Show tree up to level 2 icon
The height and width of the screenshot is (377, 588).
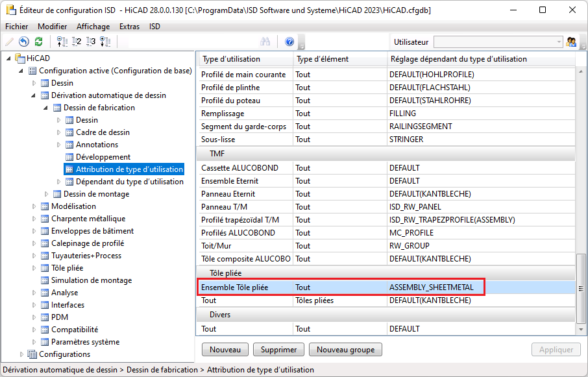tap(77, 42)
